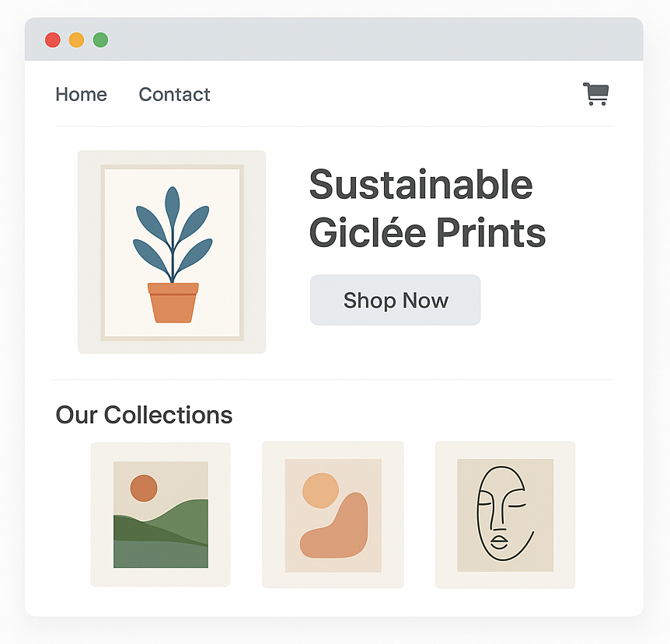The height and width of the screenshot is (644, 670).
Task: Click the peach circle in abstract print
Action: 320,490
